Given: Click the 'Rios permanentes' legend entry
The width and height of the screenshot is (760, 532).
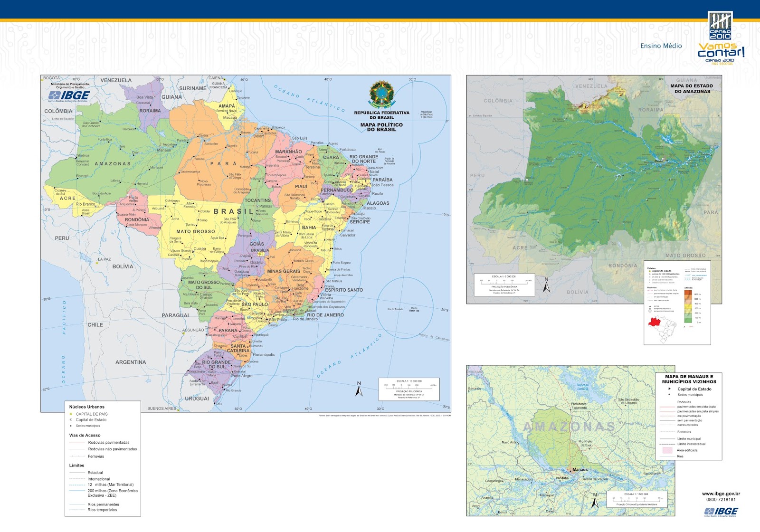Looking at the screenshot, I should [x=103, y=504].
